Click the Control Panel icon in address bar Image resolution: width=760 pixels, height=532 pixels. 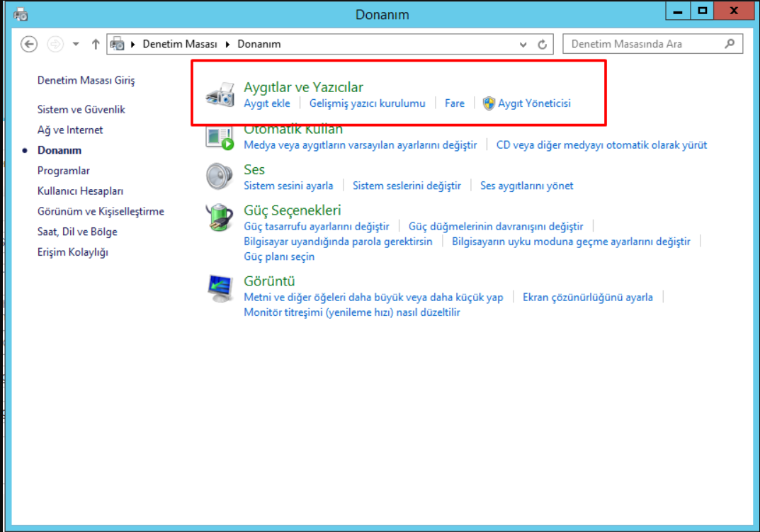click(x=117, y=44)
